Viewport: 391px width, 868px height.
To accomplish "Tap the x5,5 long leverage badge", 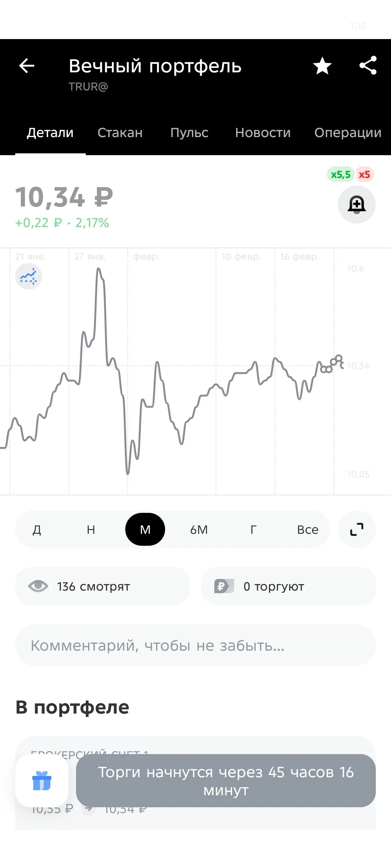I will 341,175.
